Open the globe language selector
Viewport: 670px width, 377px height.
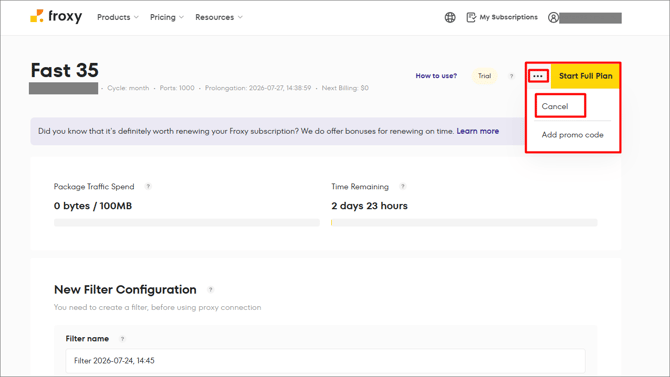(450, 18)
